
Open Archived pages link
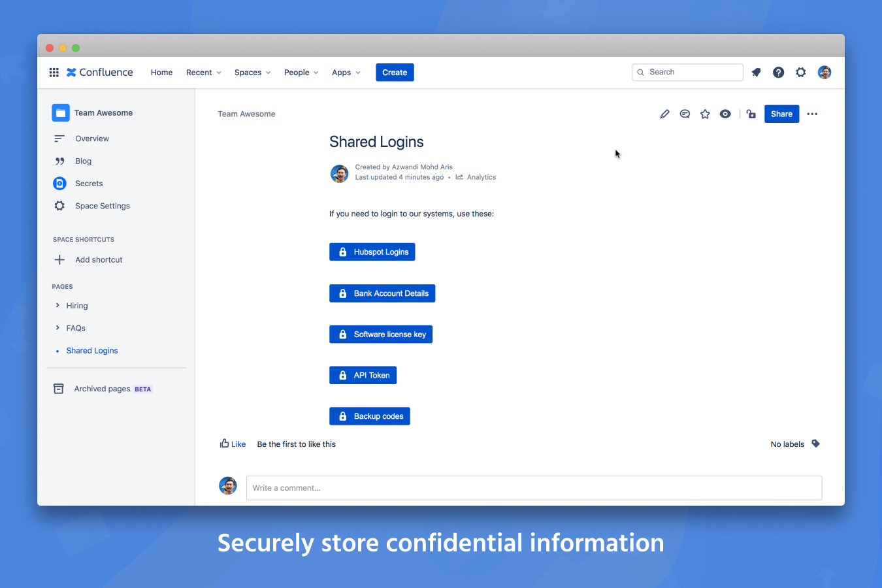pyautogui.click(x=102, y=389)
